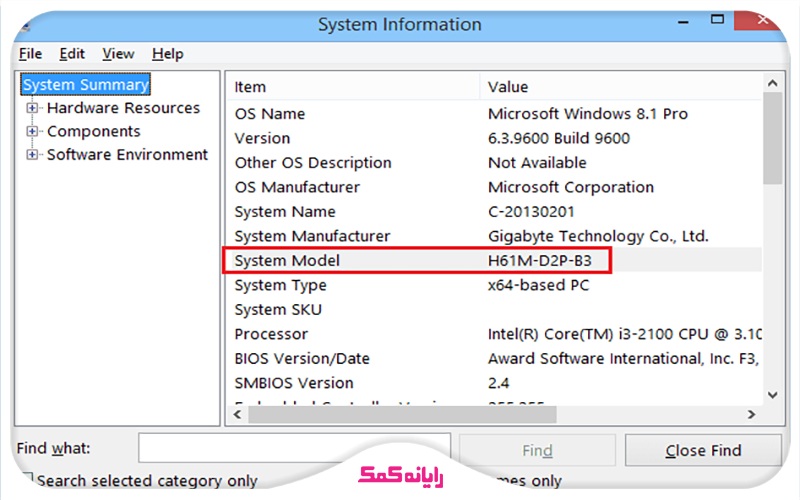Open the Edit menu
Image resolution: width=800 pixels, height=500 pixels.
(72, 54)
